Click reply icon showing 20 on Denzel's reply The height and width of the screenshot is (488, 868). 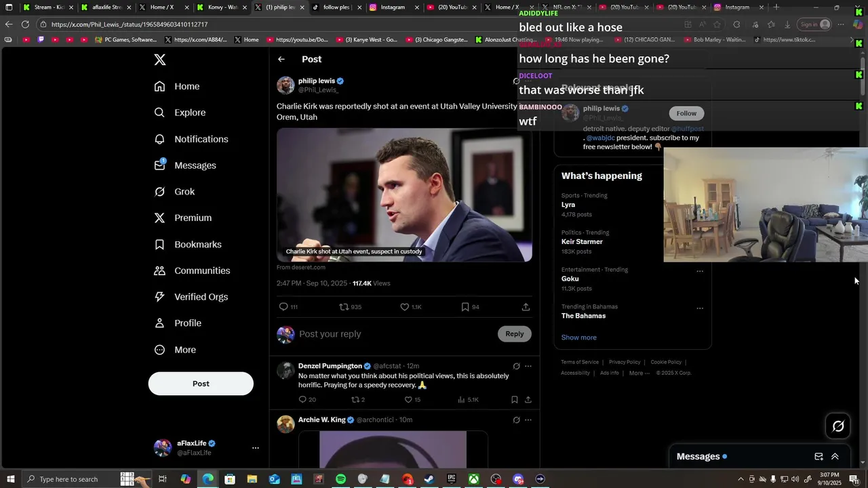click(302, 400)
